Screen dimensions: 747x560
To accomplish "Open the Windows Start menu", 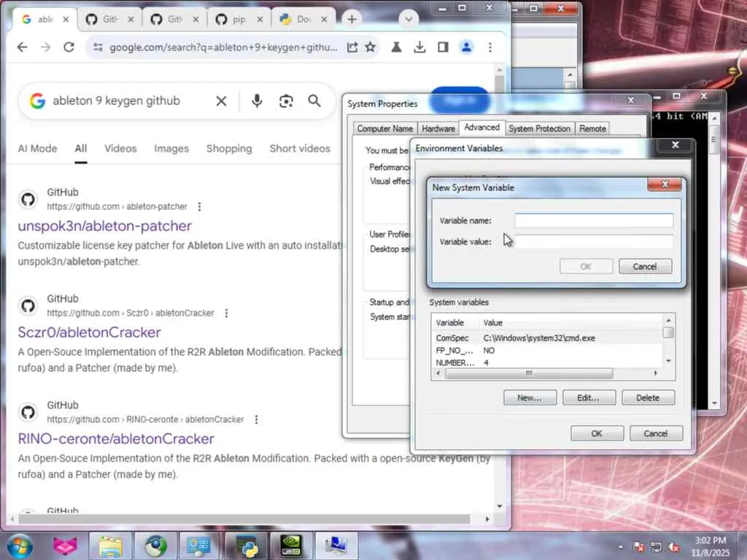I will [x=20, y=545].
